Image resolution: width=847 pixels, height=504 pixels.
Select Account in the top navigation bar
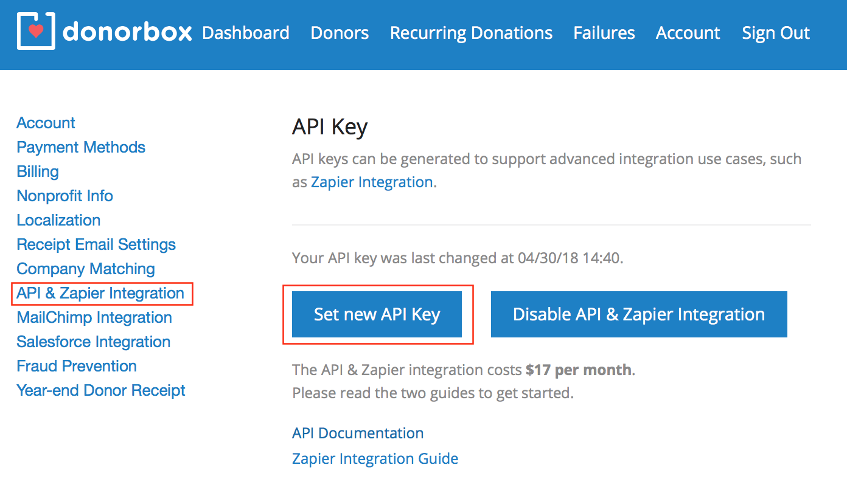pos(688,33)
